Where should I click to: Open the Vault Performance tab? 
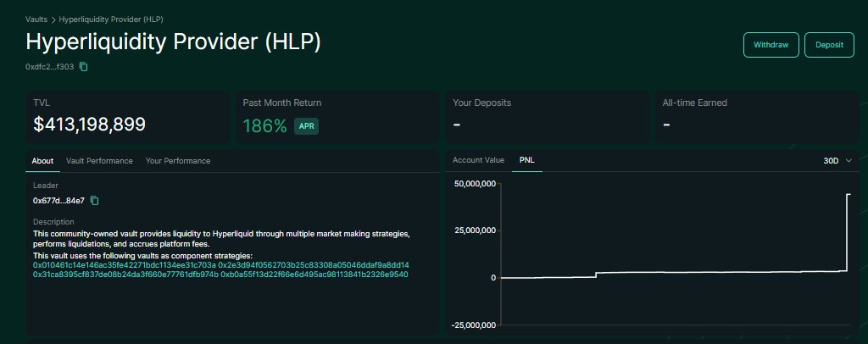[x=100, y=161]
